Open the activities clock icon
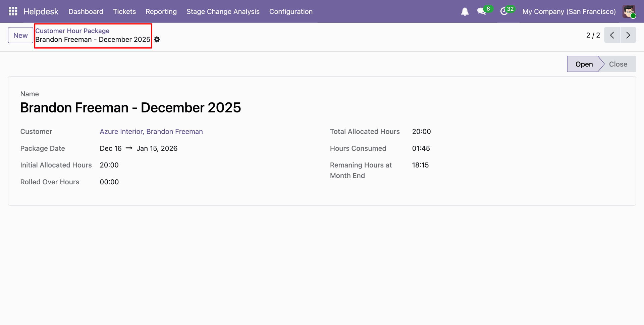644x325 pixels. click(504, 11)
